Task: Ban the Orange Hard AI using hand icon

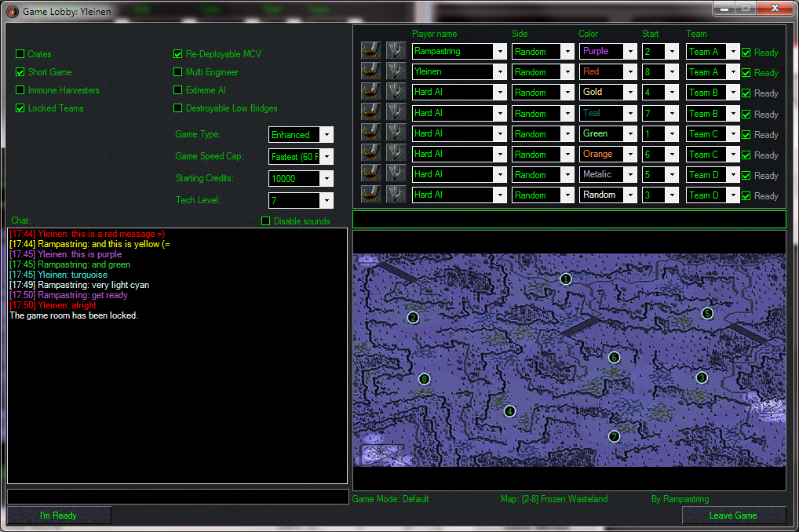Action: (396, 153)
